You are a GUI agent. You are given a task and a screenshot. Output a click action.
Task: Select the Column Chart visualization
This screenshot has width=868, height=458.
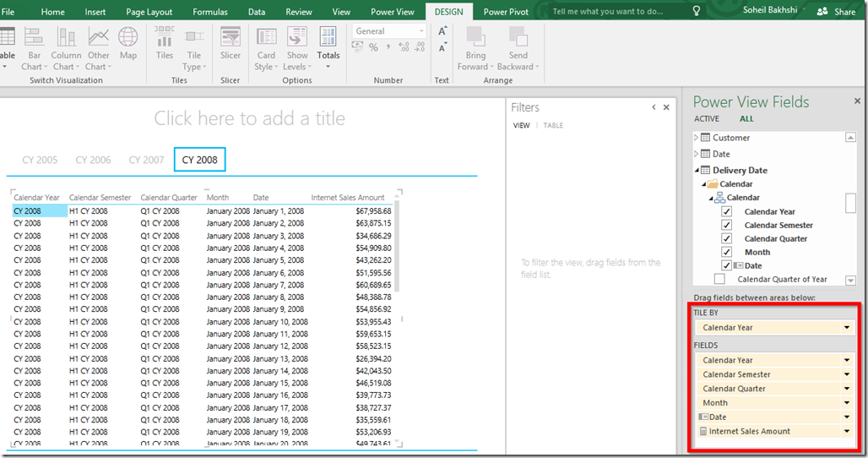[x=66, y=49]
